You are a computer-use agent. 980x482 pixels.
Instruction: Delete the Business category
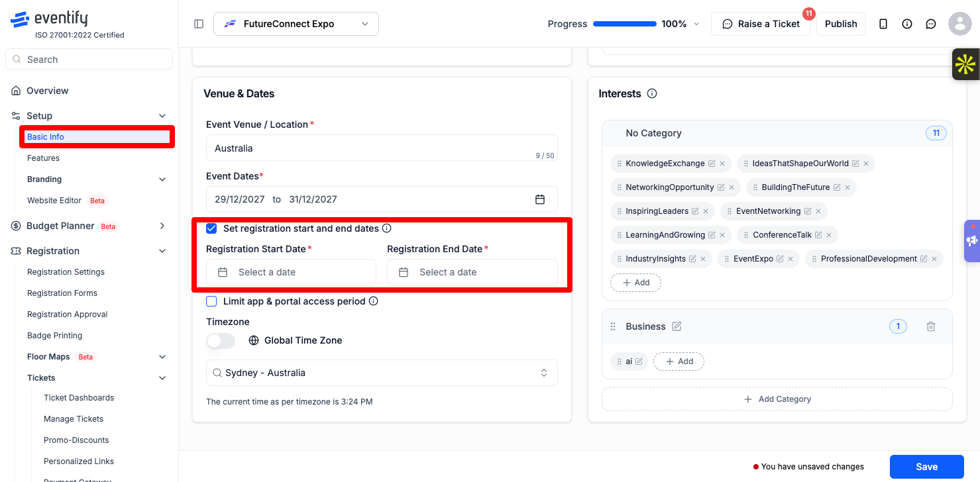tap(931, 326)
